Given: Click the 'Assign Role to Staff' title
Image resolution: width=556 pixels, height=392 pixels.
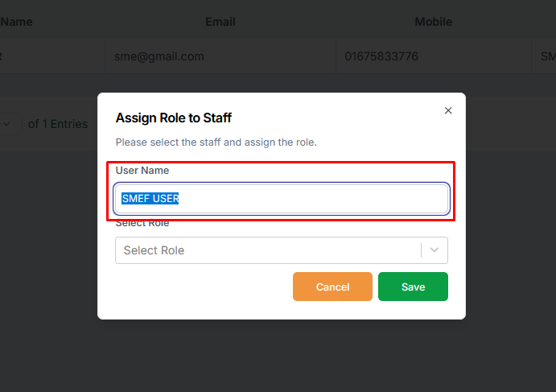Looking at the screenshot, I should coord(173,118).
